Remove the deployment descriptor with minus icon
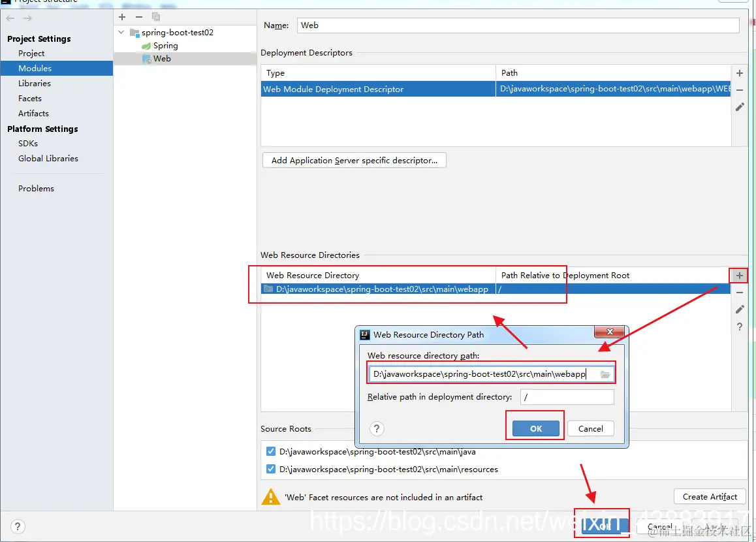Viewport: 756px width, 542px height. (740, 90)
